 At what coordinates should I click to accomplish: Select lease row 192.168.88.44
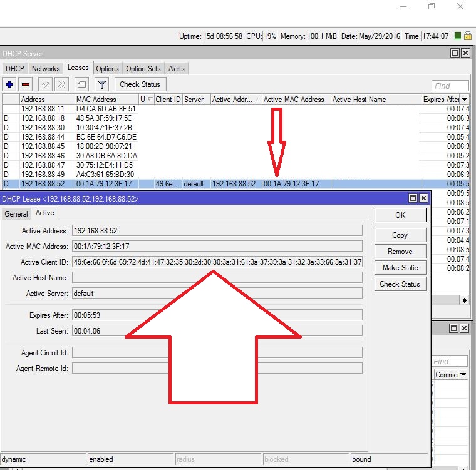pos(235,137)
